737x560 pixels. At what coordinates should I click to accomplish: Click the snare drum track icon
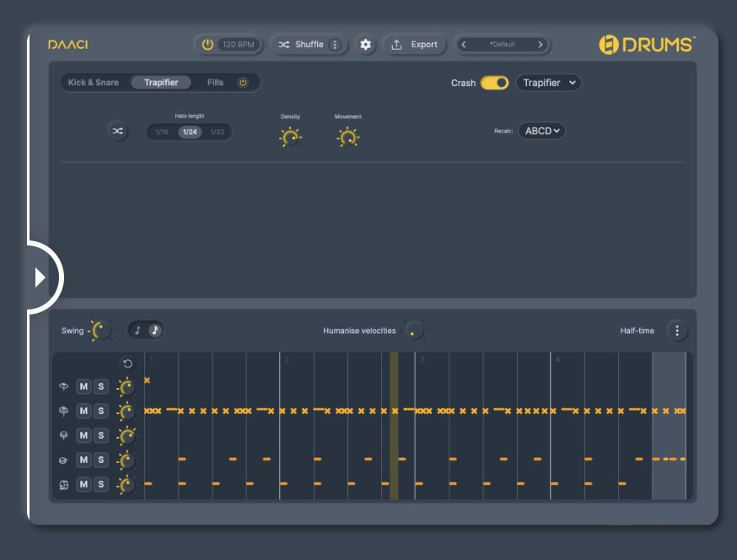(63, 460)
